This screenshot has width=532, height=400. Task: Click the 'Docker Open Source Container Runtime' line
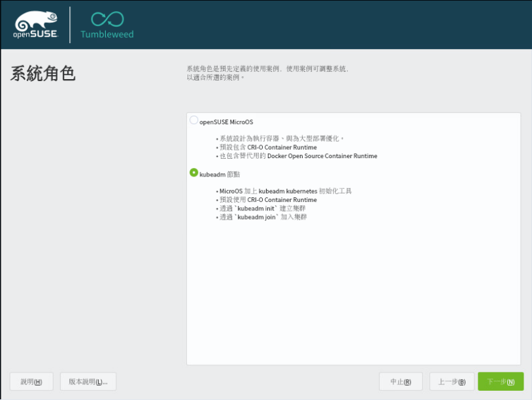tap(297, 156)
